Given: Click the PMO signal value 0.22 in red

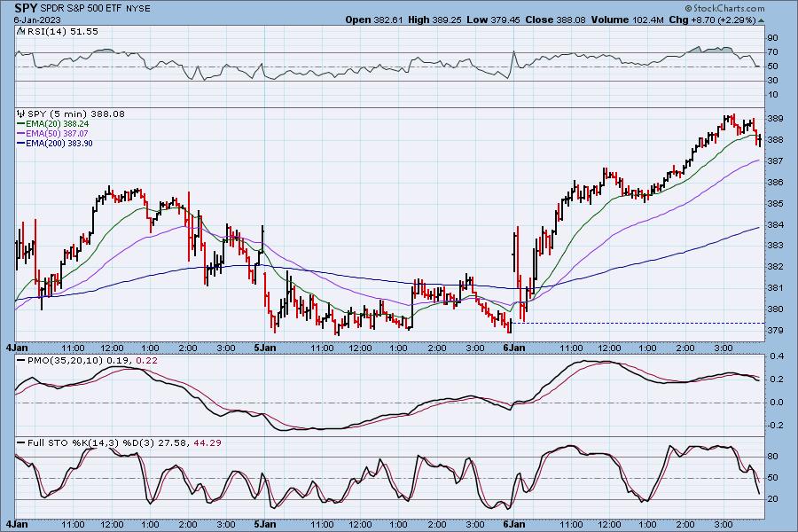Looking at the screenshot, I should [x=147, y=361].
